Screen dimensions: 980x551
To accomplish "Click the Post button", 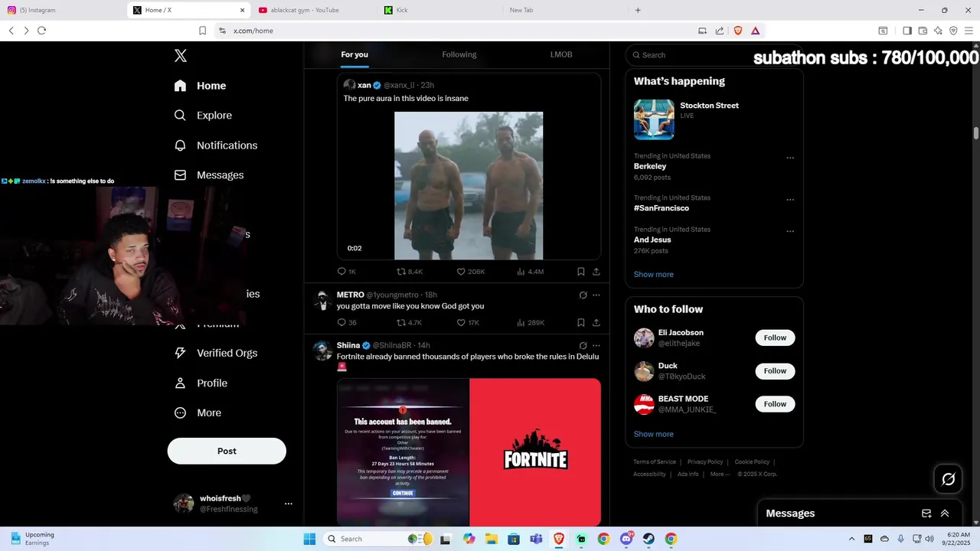I will click(x=227, y=451).
